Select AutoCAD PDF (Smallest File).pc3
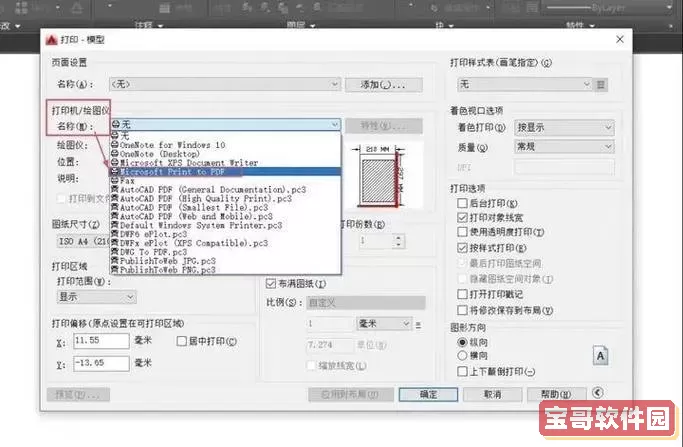Screen dimensions: 683x447 pos(225,207)
